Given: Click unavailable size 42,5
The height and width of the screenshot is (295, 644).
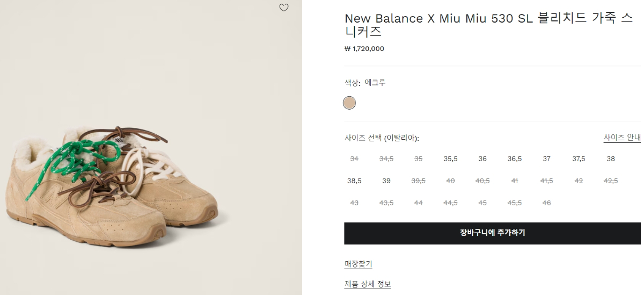Looking at the screenshot, I should tap(611, 181).
